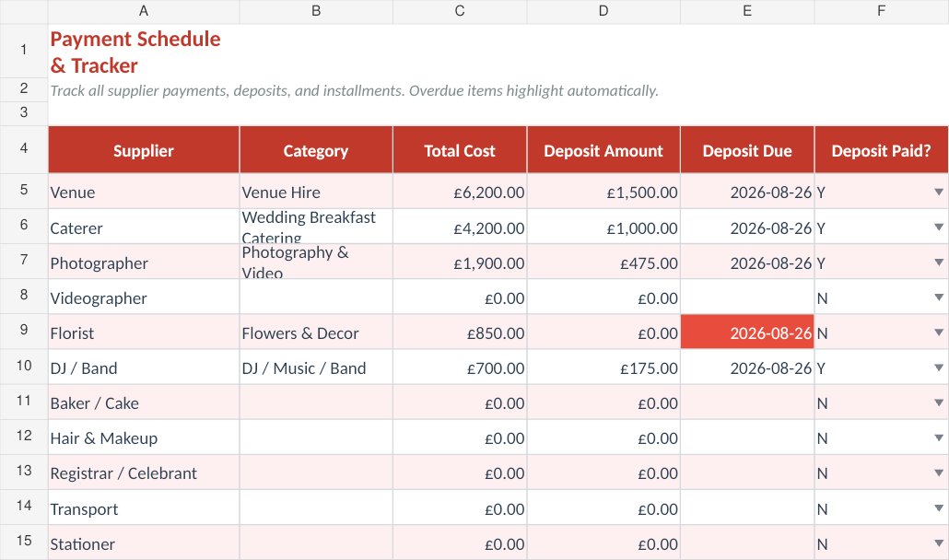
Task: Click the £850.00 total cost cell
Action: pos(460,332)
